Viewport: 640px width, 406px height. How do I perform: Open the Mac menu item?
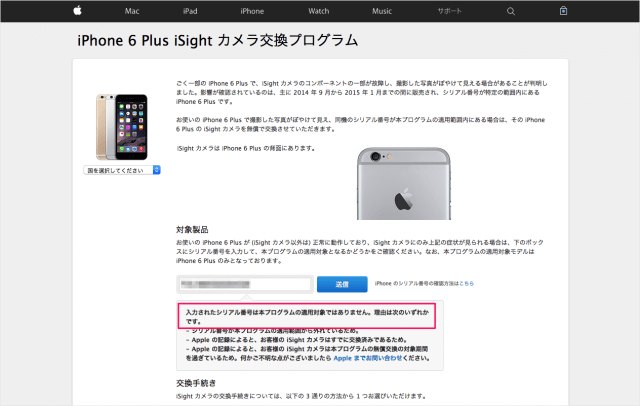tap(132, 11)
